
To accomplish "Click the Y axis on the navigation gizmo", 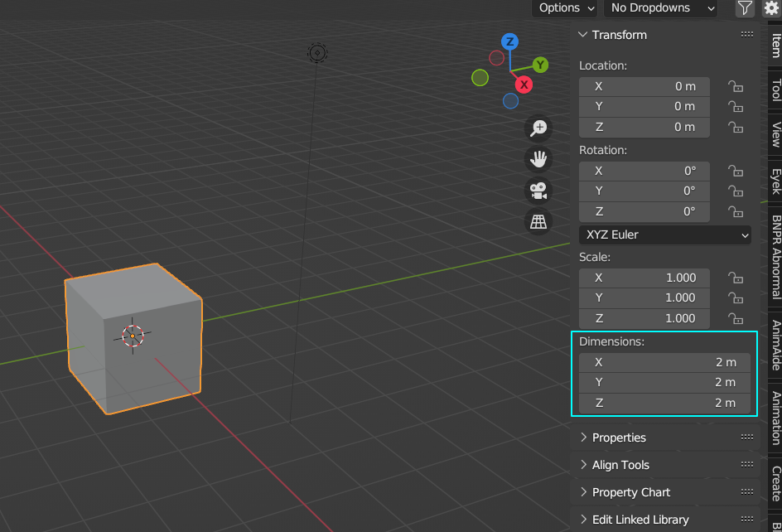I will click(x=540, y=65).
